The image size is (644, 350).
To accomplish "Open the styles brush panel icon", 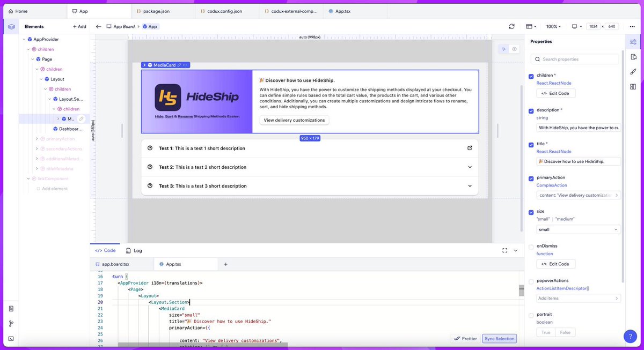I will point(633,71).
